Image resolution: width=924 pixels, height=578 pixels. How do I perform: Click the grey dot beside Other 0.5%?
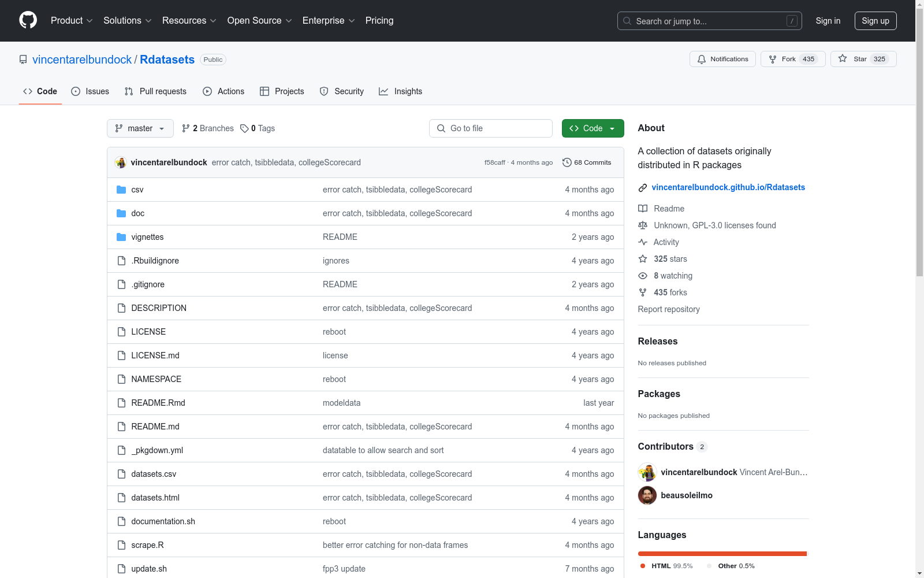tap(709, 566)
